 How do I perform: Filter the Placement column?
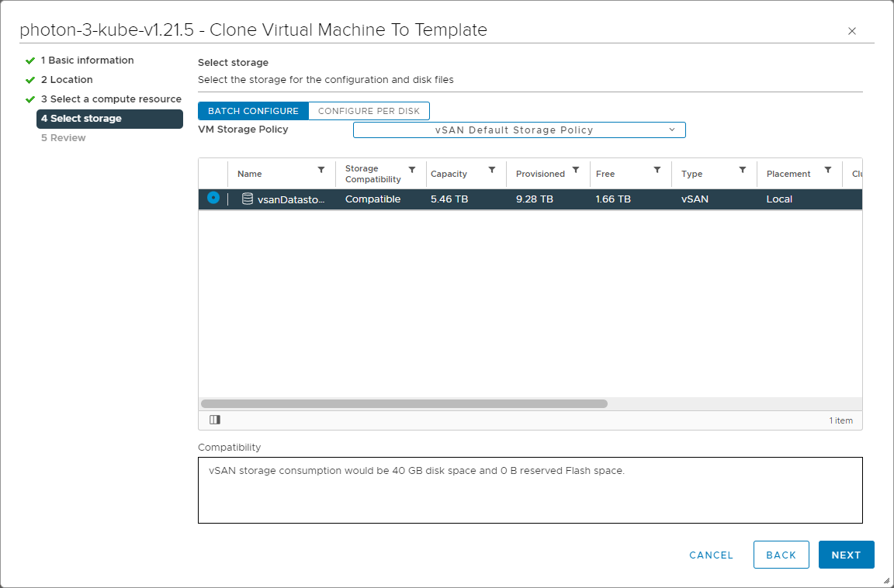pyautogui.click(x=828, y=170)
